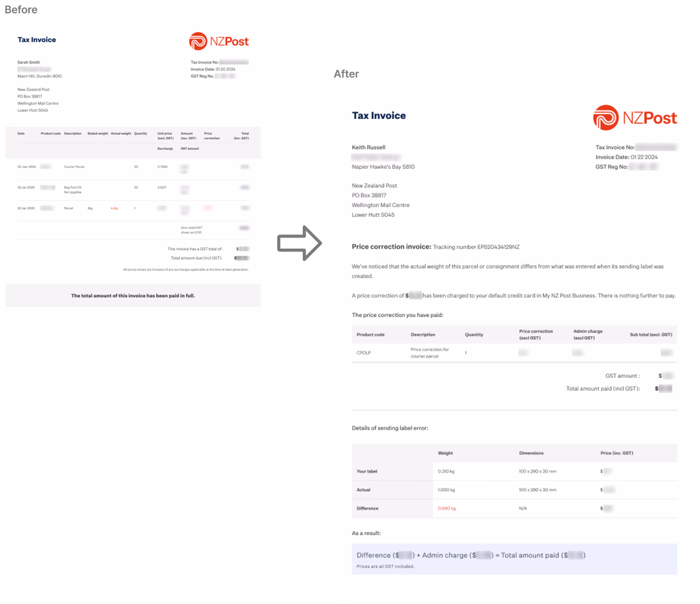Click the 'Tax Invoice' heading on the Before invoice

pos(37,40)
